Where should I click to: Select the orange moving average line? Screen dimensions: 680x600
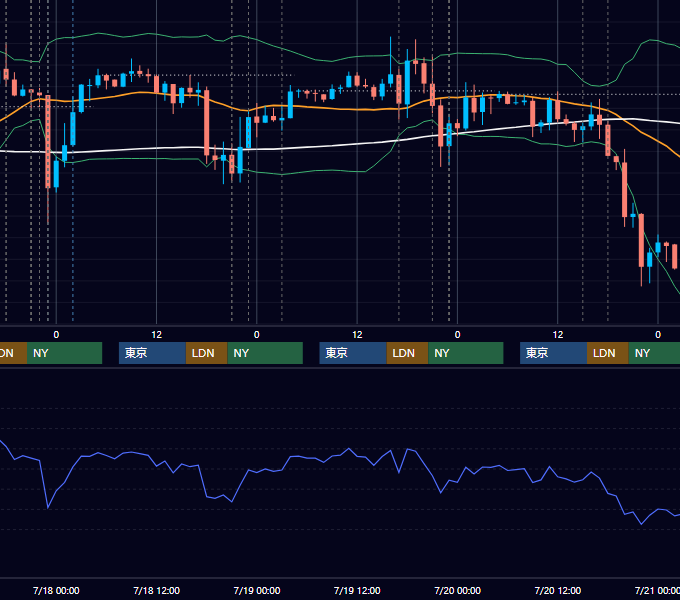pyautogui.click(x=338, y=109)
